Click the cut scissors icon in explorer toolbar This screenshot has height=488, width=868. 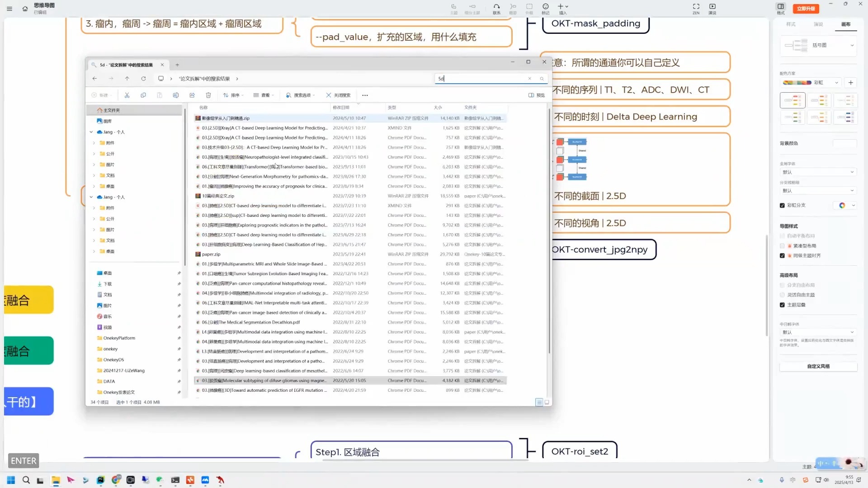tap(127, 95)
